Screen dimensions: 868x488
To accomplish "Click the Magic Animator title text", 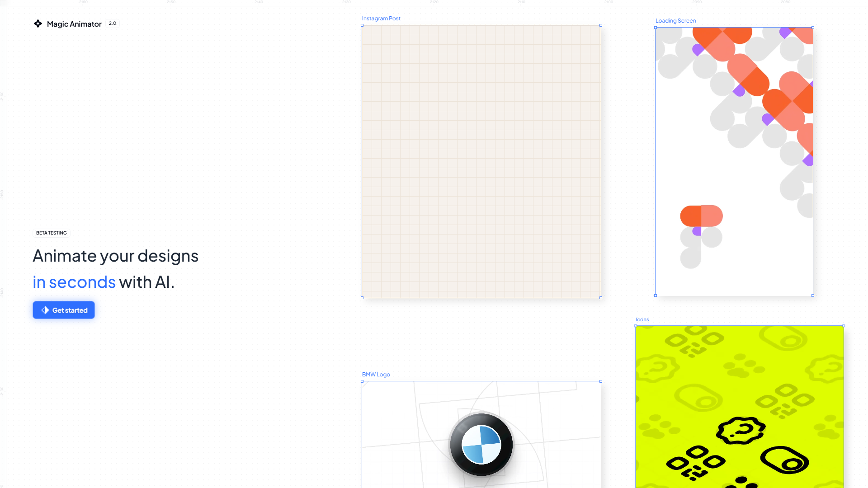I will [x=74, y=24].
